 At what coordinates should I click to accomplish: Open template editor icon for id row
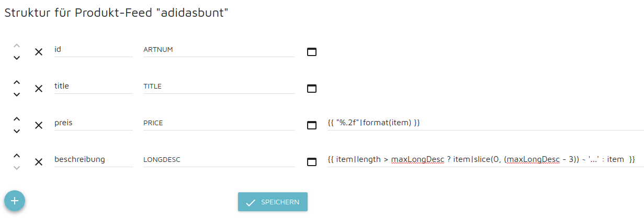[x=311, y=52]
